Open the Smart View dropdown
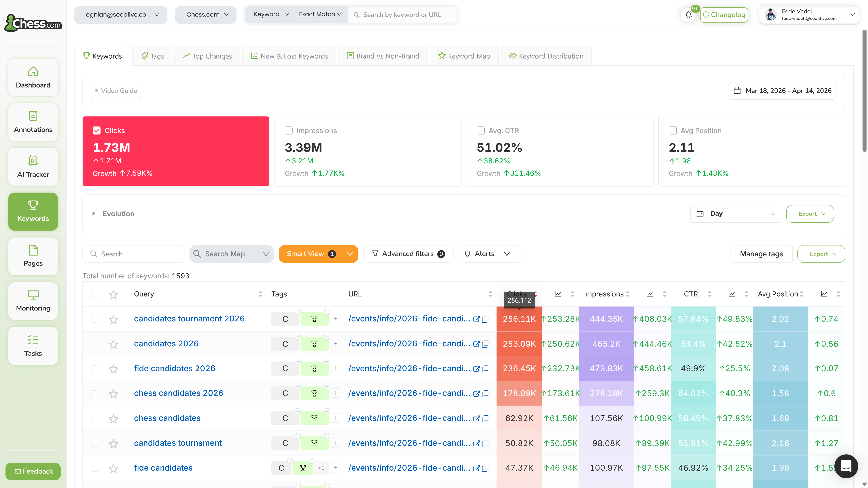 click(x=318, y=254)
